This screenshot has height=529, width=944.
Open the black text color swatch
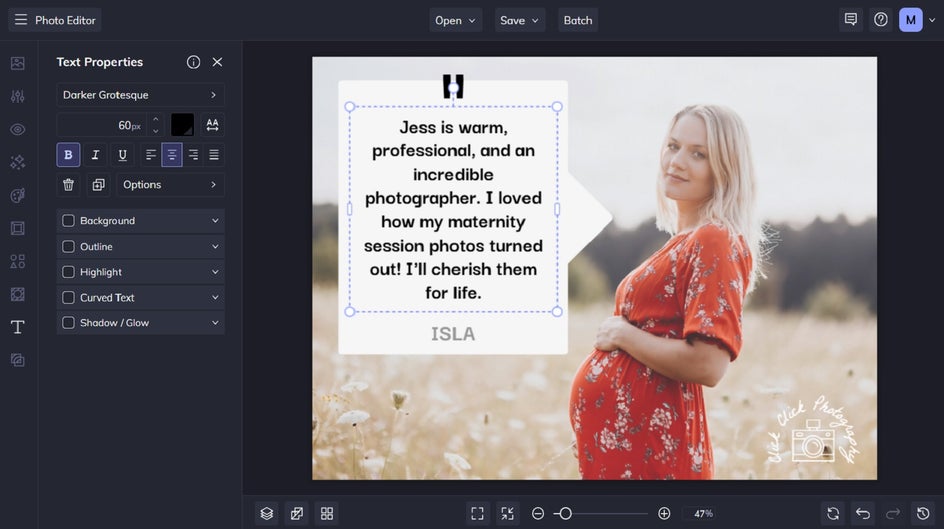182,125
